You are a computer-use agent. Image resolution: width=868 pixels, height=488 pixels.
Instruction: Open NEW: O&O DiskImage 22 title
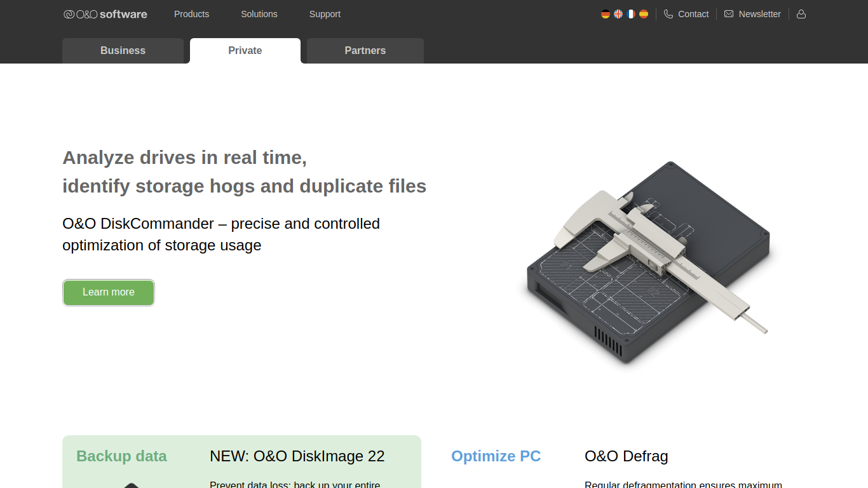tap(297, 456)
